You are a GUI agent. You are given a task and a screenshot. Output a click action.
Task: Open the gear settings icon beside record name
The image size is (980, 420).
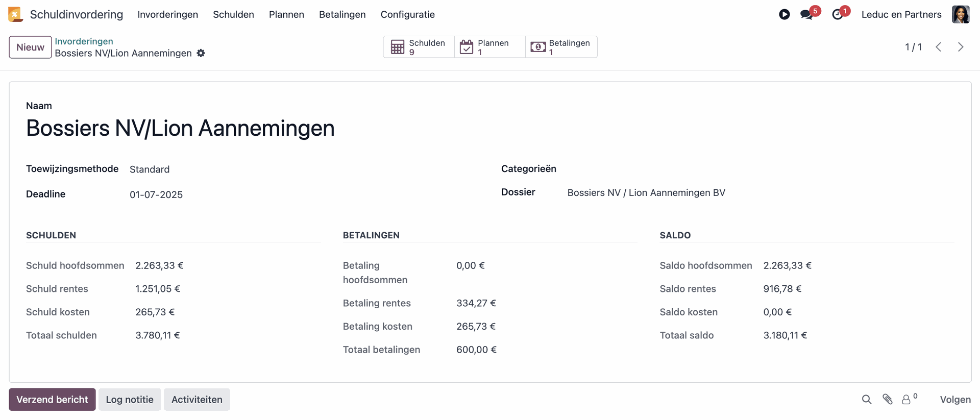(201, 53)
